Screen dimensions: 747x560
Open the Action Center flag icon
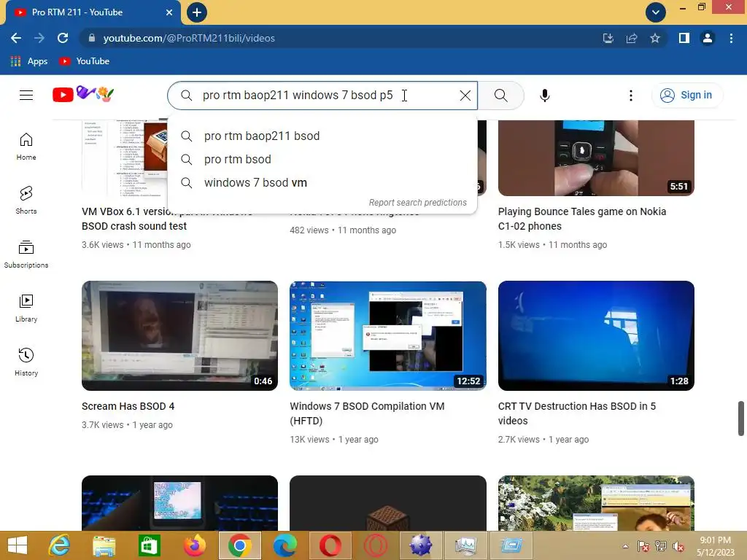(x=643, y=546)
